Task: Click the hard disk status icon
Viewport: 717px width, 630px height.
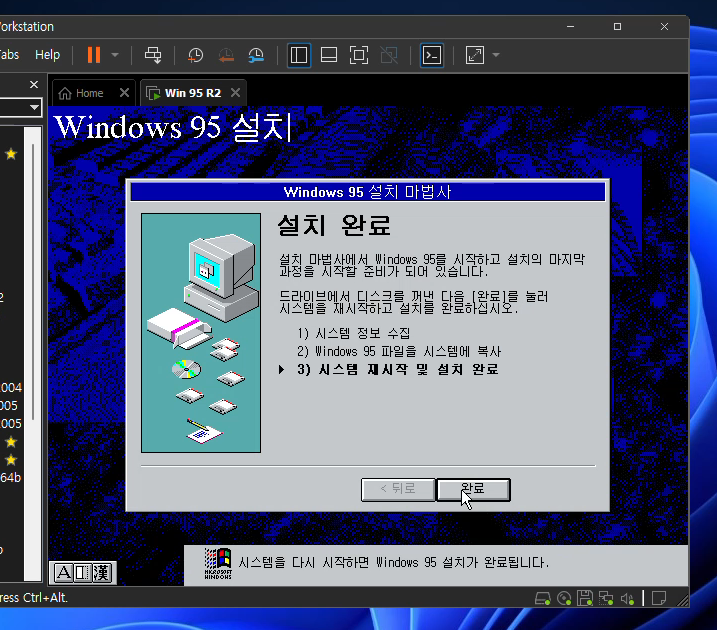Action: (x=543, y=598)
